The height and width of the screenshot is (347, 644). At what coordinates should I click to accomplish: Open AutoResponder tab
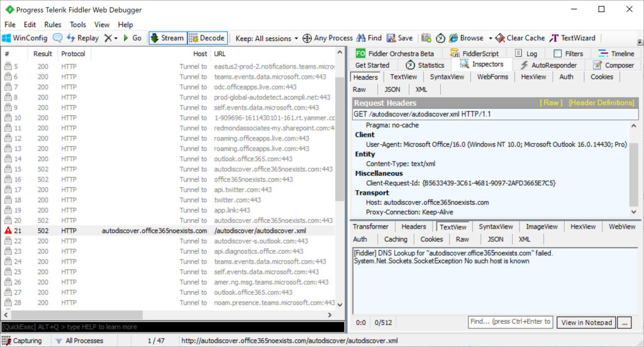548,65
